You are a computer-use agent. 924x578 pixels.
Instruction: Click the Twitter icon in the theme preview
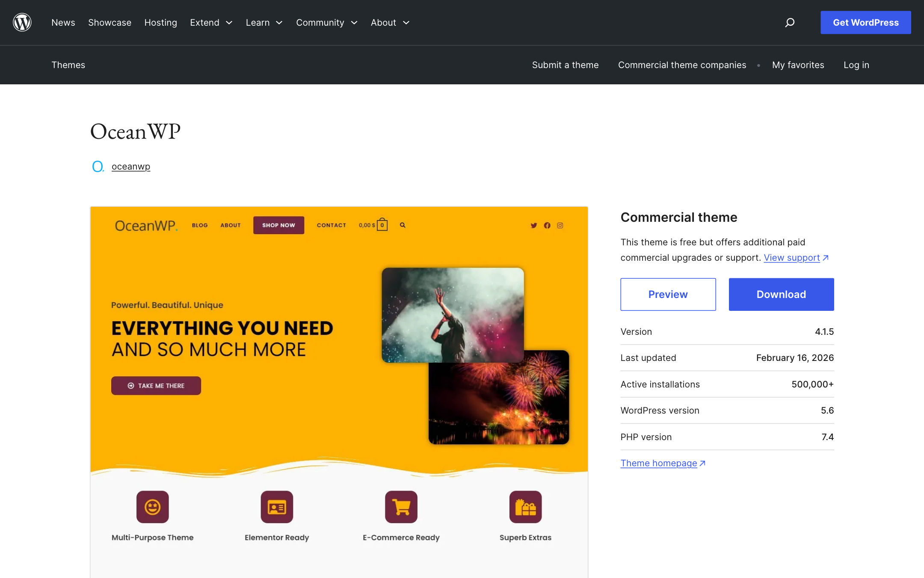(x=533, y=225)
